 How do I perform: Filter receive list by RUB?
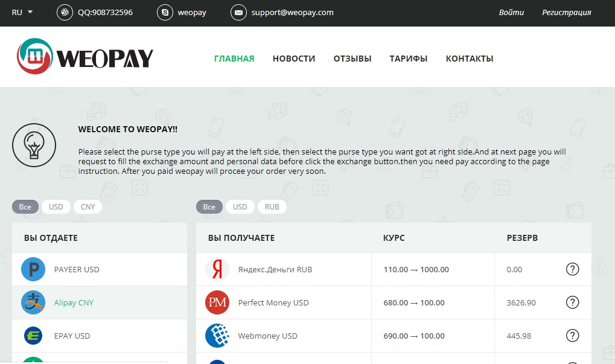(x=272, y=206)
